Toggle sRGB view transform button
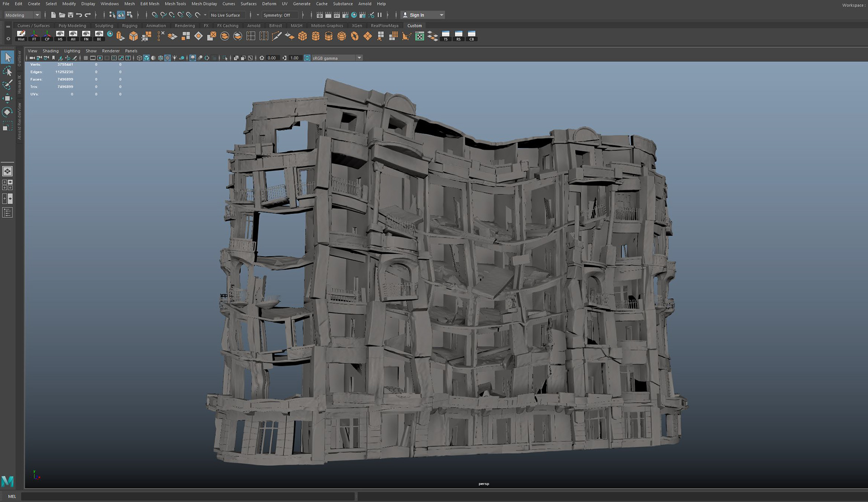Viewport: 868px width, 502px height. coord(307,58)
